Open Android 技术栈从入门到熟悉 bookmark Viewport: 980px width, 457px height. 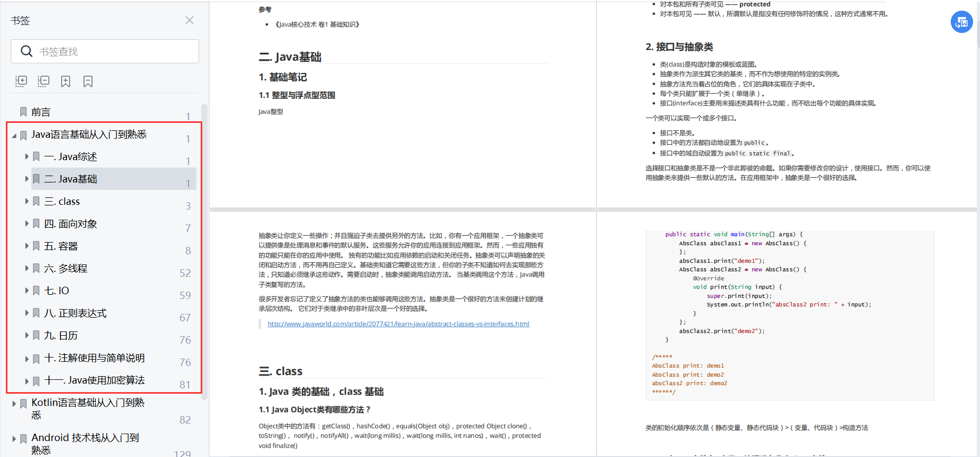85,444
